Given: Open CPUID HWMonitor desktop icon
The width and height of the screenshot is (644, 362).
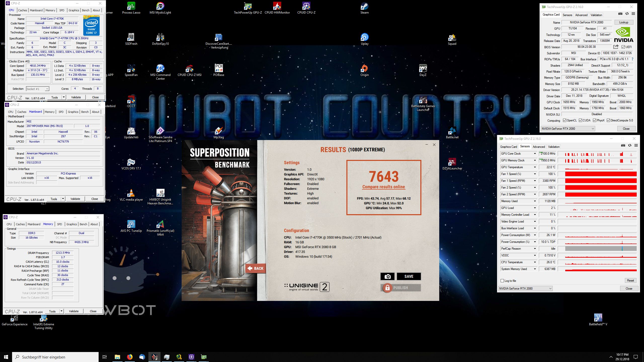Looking at the screenshot, I should point(277,8).
